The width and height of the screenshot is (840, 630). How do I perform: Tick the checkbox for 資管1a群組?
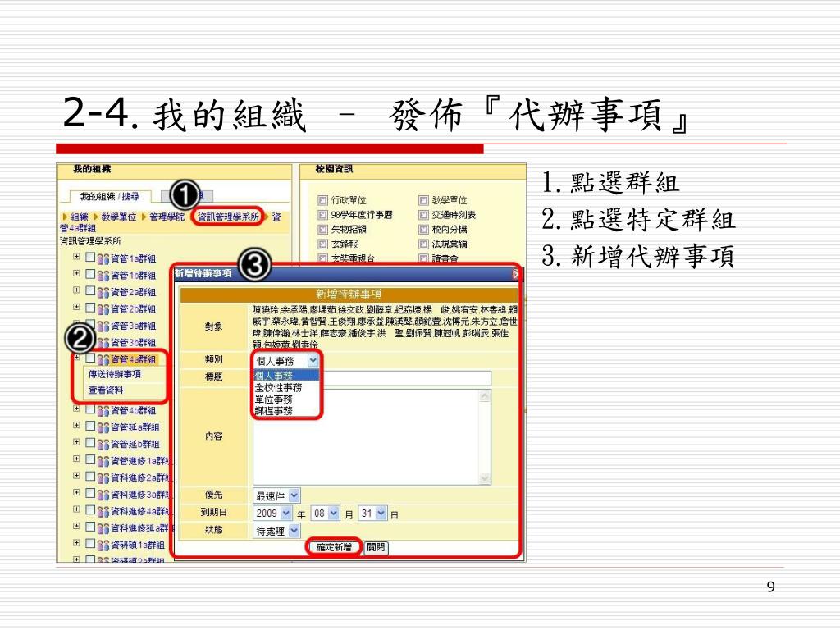click(90, 258)
